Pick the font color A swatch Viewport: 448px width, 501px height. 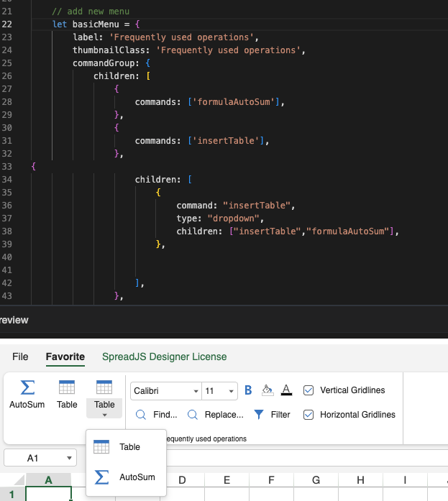(286, 390)
